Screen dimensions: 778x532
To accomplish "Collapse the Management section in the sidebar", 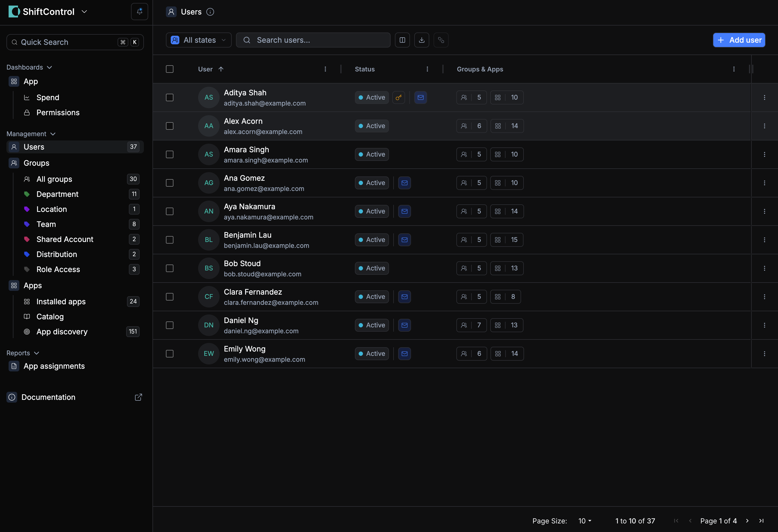I will 53,133.
